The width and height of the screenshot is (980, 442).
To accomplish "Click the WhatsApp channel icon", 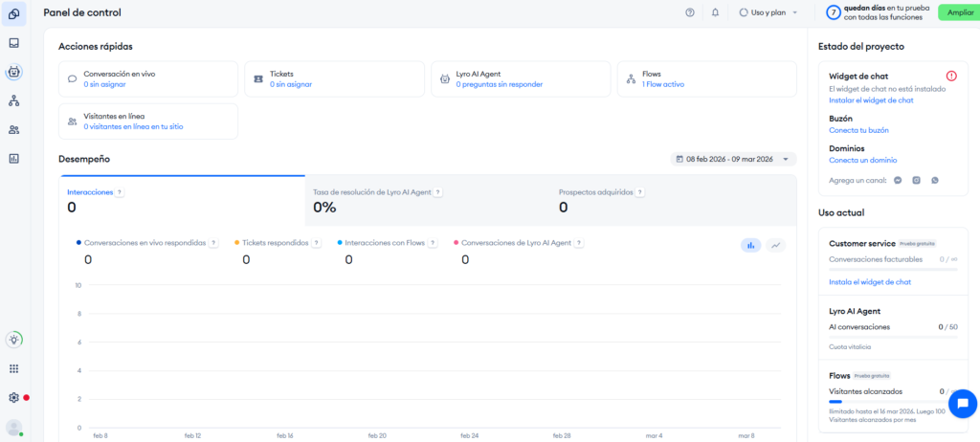I will tap(935, 180).
